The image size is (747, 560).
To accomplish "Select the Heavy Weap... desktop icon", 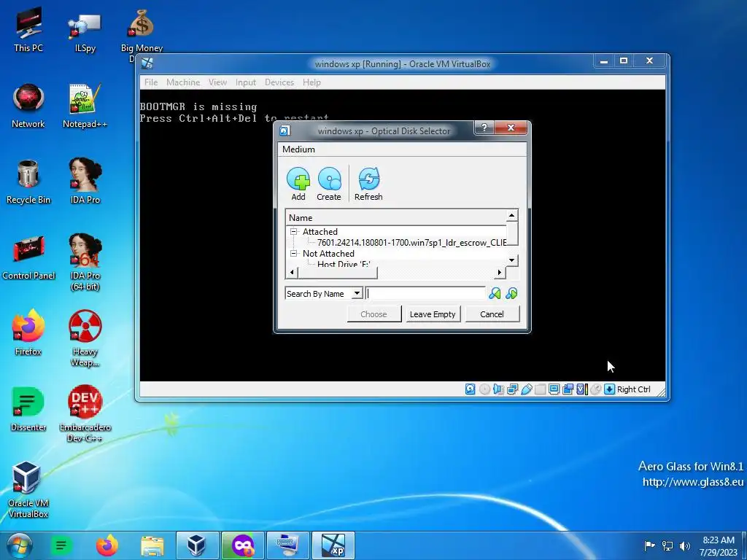I will (x=85, y=338).
